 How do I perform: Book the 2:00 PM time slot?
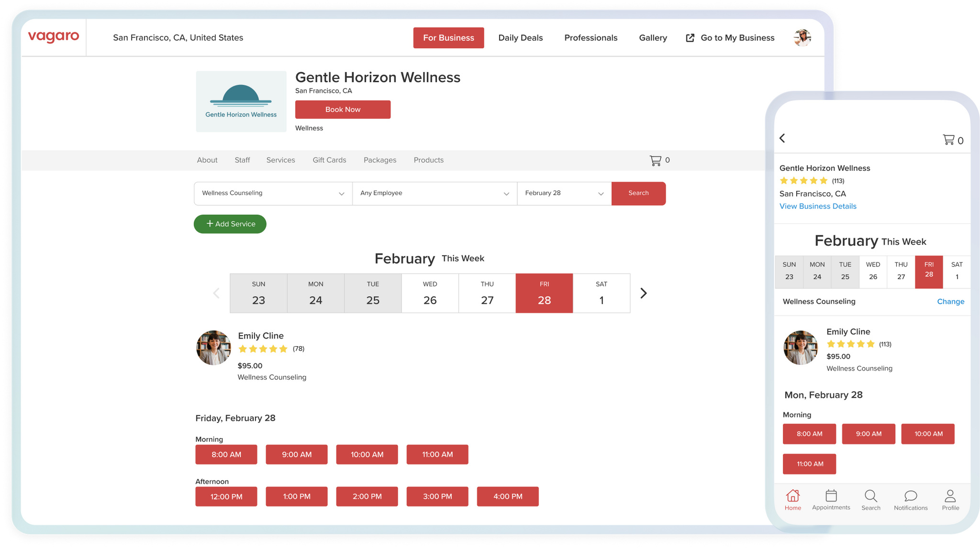[367, 496]
